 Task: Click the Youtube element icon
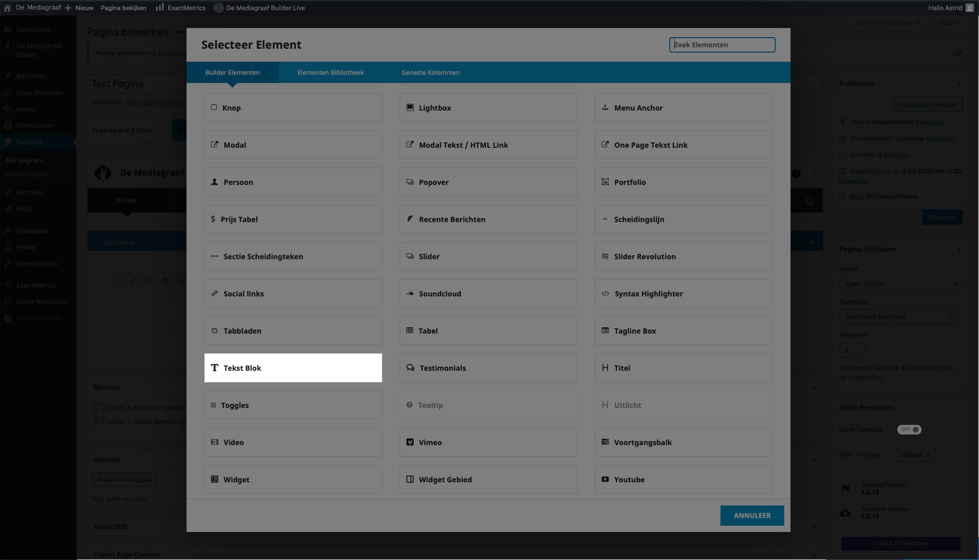pyautogui.click(x=605, y=479)
